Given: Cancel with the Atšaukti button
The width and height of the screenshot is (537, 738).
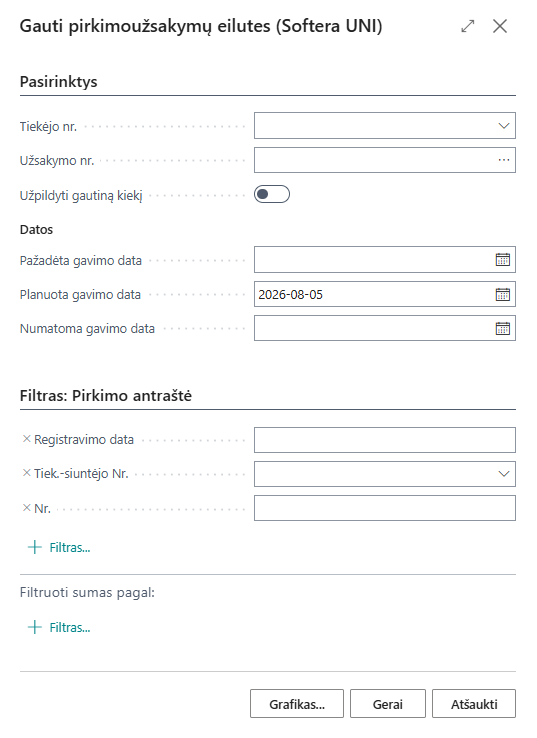Looking at the screenshot, I should click(474, 704).
